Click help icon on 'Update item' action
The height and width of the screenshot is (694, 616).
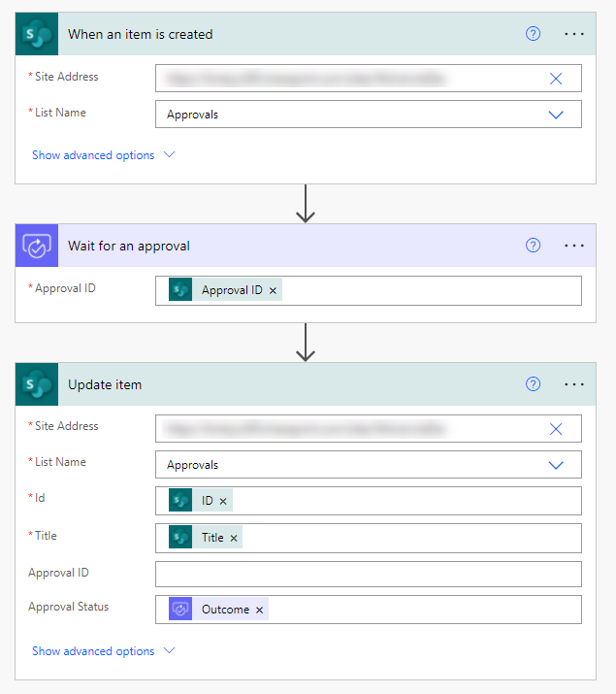click(533, 384)
